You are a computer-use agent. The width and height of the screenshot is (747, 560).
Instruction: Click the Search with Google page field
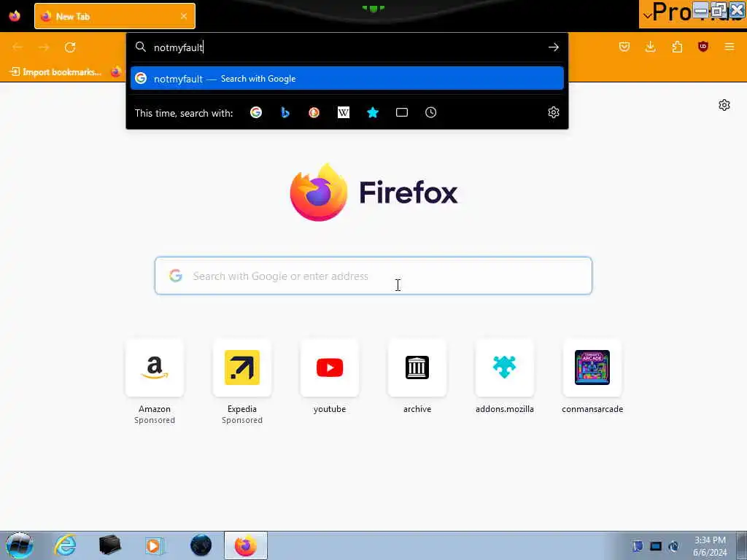coord(373,276)
